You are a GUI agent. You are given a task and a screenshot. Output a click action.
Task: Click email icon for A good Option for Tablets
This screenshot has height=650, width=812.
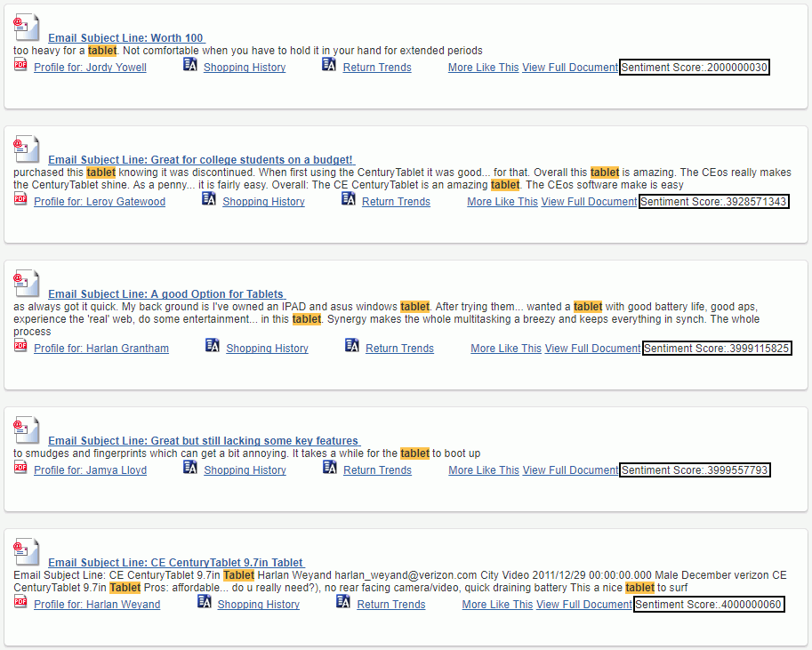[x=26, y=284]
